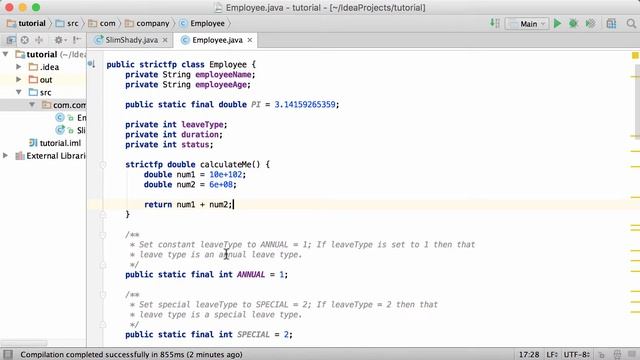Select the SlimShady class file in tree

click(x=71, y=130)
